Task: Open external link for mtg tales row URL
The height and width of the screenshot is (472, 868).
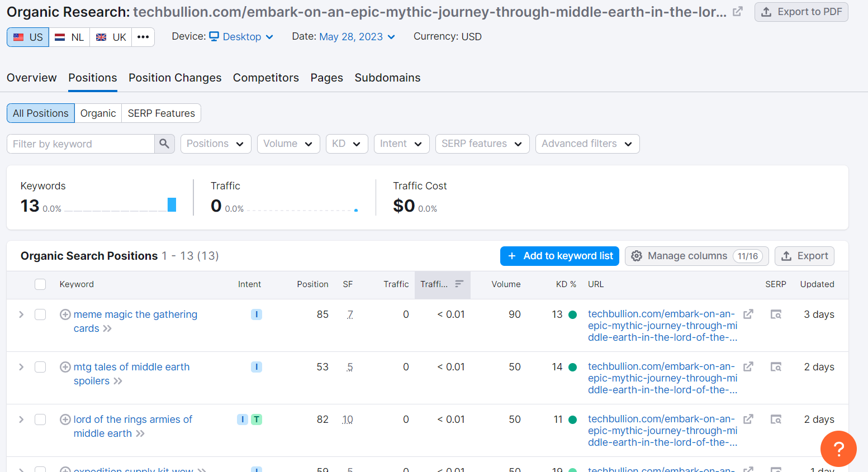Action: [748, 366]
